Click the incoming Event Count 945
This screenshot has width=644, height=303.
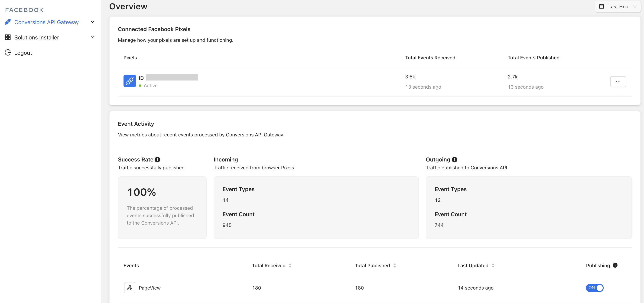[x=227, y=225]
